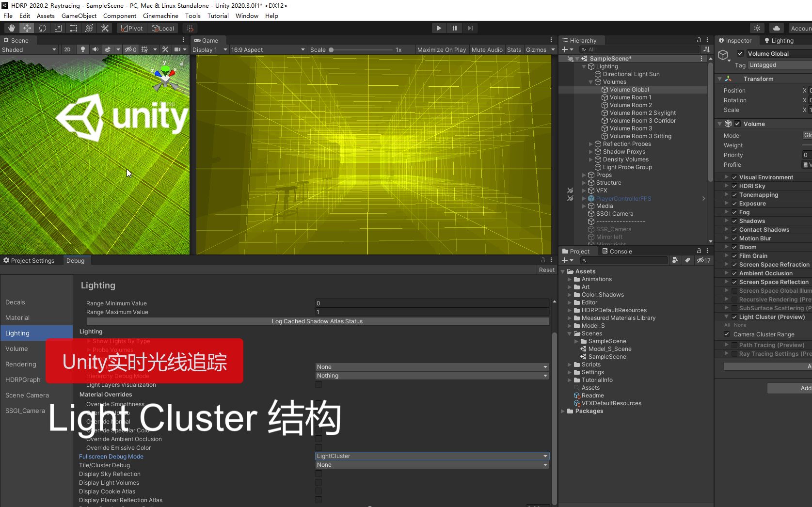This screenshot has height=507, width=812.
Task: Toggle Scene grid visibility icon
Action: pos(144,49)
